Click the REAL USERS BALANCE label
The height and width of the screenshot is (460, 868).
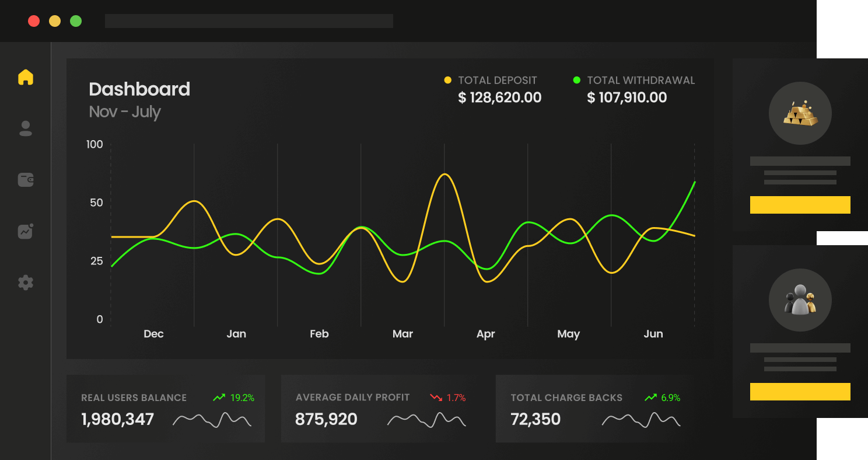[134, 398]
